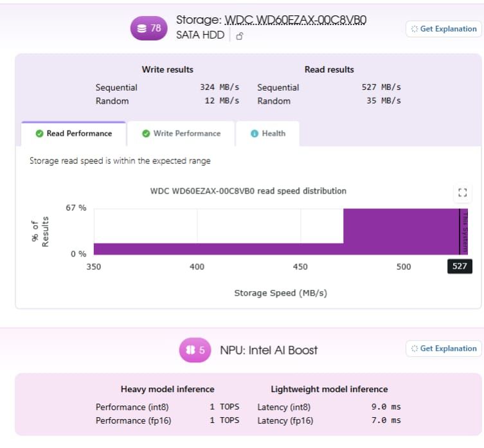The image size is (484, 448).
Task: Click the green check icon on Write Performance
Action: 146,134
